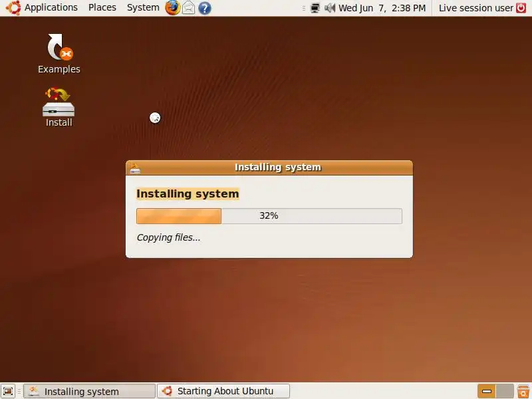
Task: Click the red power quit icon
Action: [521, 8]
